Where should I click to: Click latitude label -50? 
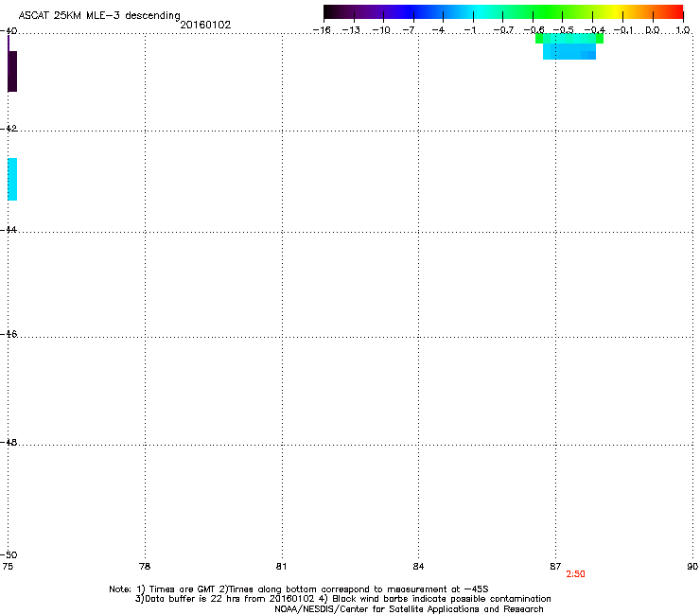(x=9, y=554)
